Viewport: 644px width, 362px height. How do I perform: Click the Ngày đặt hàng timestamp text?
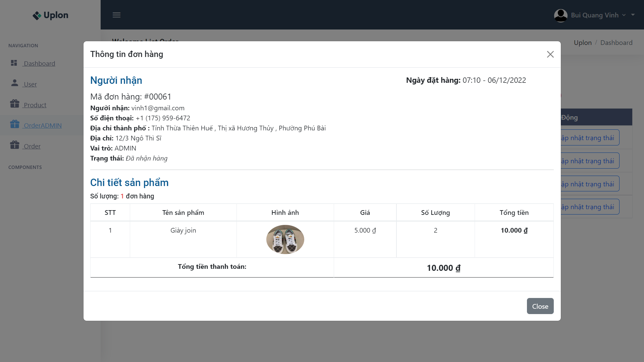(466, 80)
